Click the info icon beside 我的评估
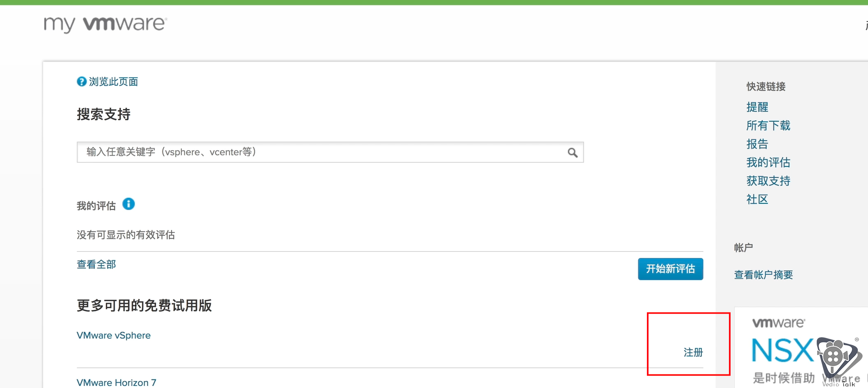This screenshot has width=868, height=388. (128, 204)
